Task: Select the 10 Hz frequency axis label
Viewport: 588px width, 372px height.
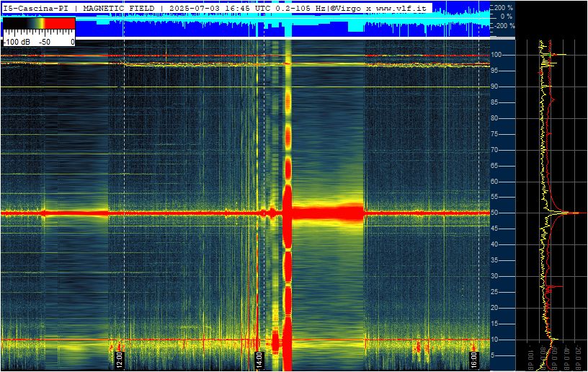Action: click(494, 340)
